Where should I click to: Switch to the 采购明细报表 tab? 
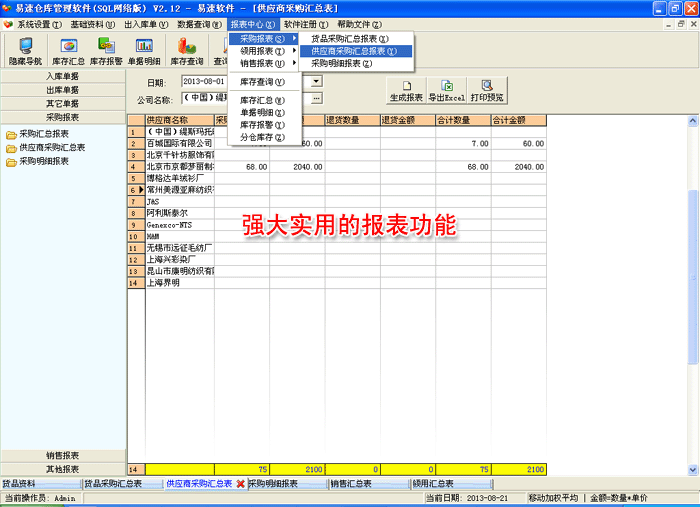(288, 484)
